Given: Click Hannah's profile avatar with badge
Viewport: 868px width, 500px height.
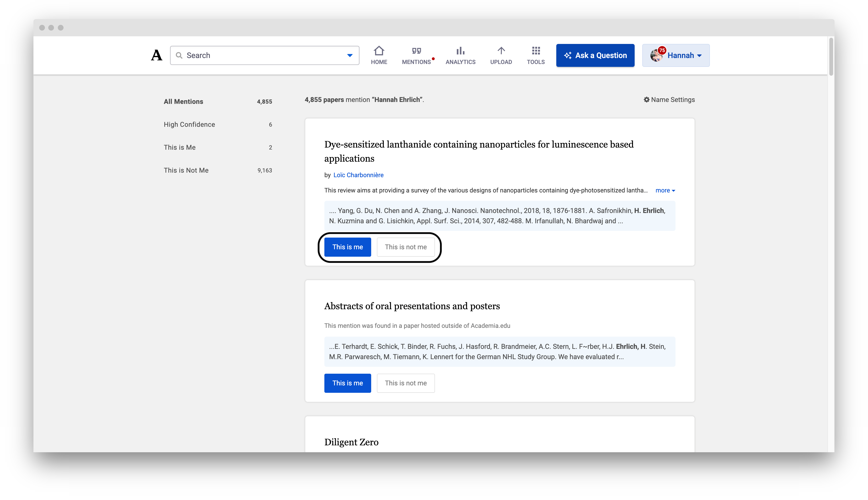Looking at the screenshot, I should tap(657, 55).
